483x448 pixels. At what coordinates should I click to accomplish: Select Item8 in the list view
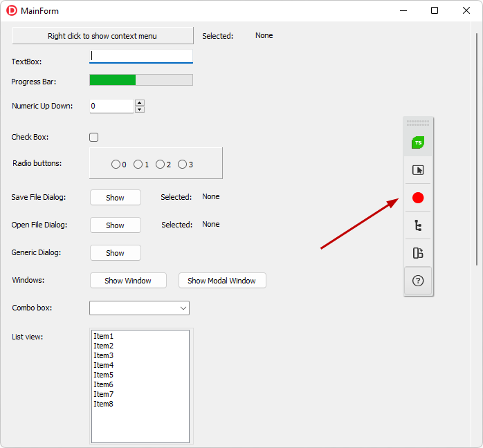click(104, 404)
